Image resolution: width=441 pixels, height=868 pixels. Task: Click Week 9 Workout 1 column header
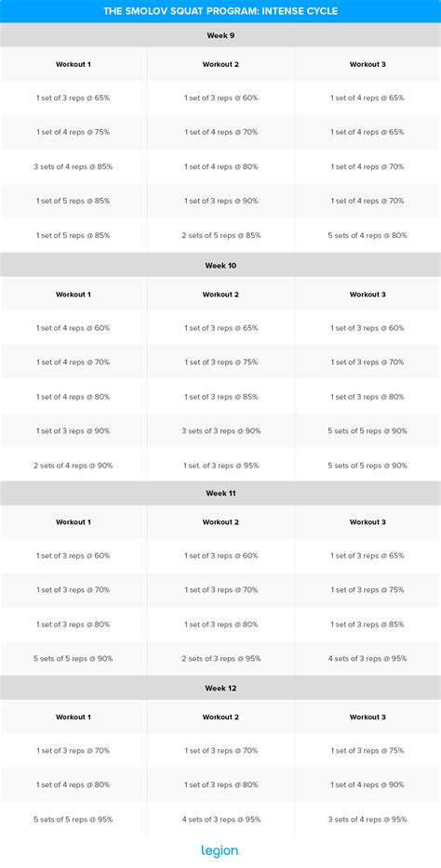click(x=73, y=64)
